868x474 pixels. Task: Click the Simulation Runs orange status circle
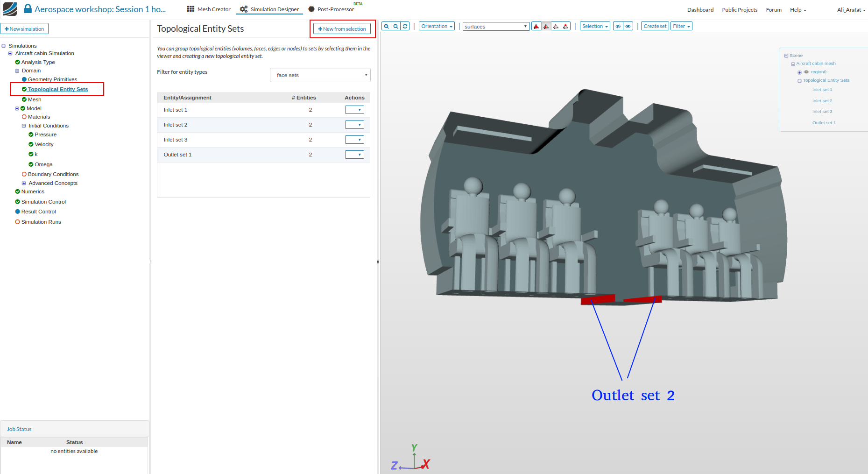tap(18, 222)
